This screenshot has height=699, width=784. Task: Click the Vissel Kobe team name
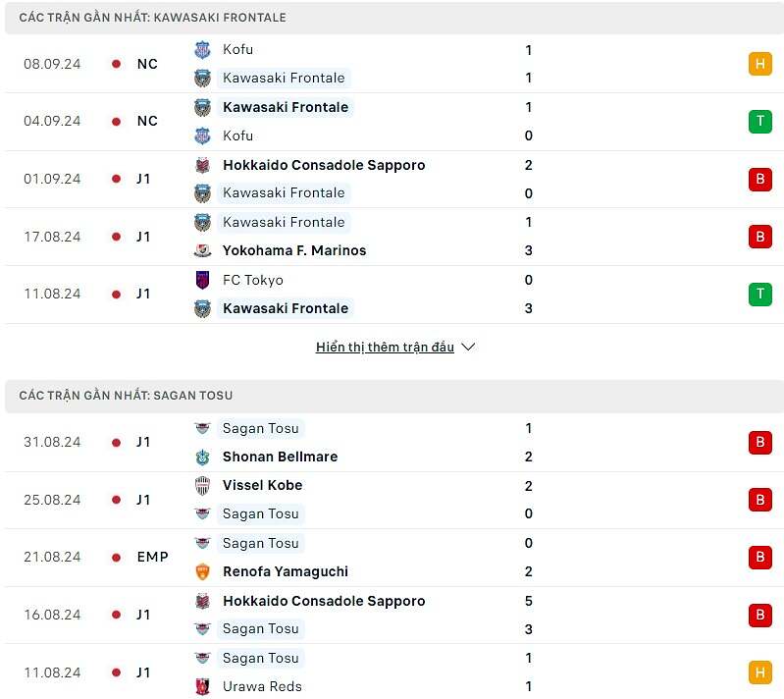coord(262,485)
